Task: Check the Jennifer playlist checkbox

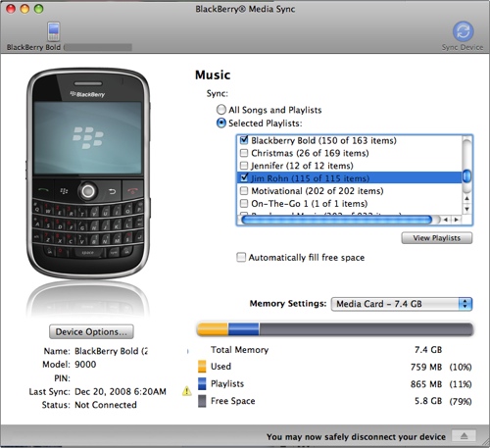Action: click(x=244, y=166)
